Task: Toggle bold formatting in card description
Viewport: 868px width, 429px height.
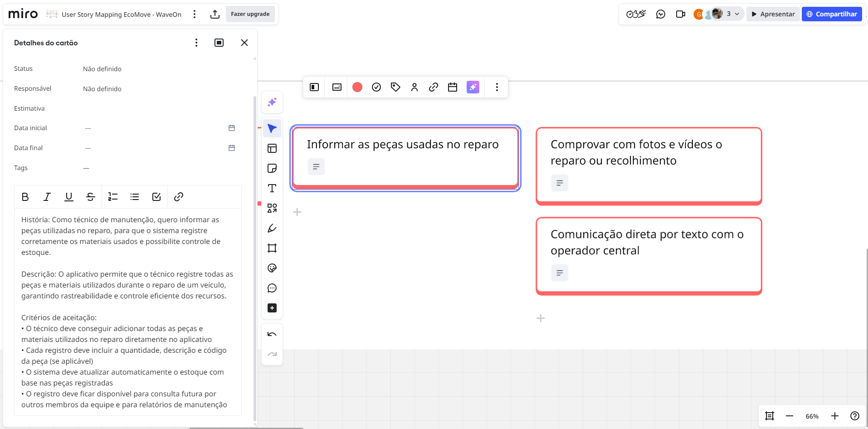Action: coord(25,197)
